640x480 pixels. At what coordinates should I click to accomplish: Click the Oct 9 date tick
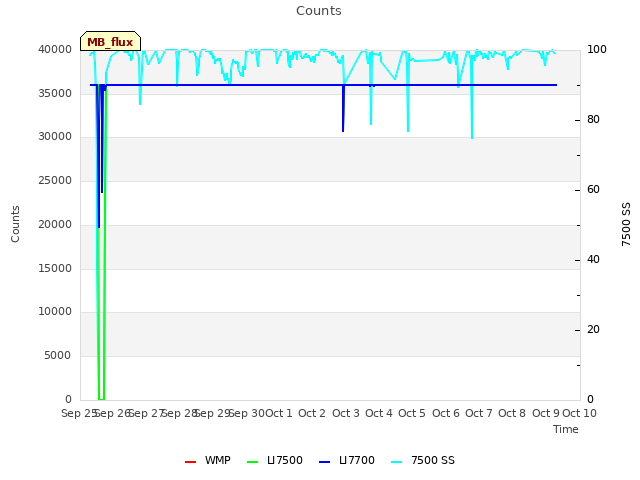[546, 413]
